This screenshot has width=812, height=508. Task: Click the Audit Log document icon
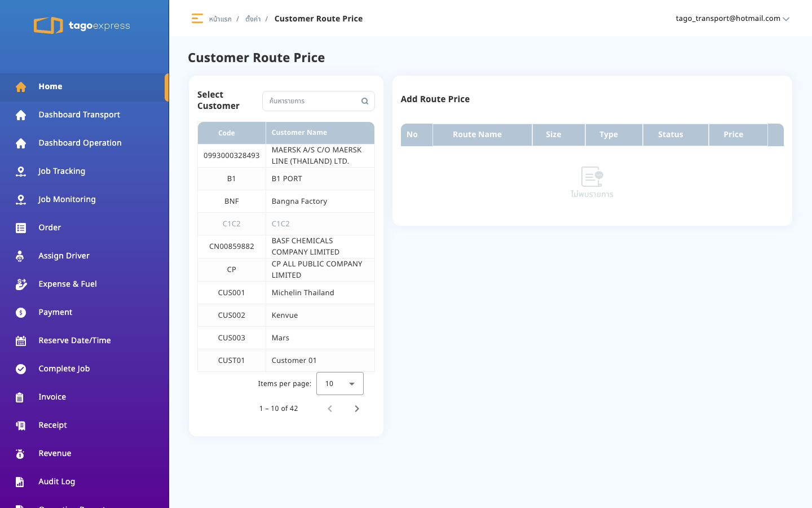pyautogui.click(x=20, y=482)
